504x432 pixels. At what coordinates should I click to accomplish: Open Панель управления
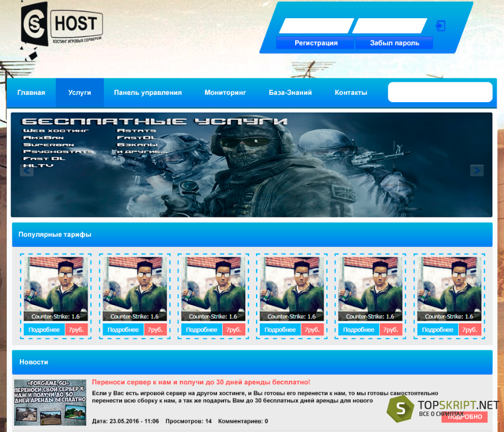[x=148, y=93]
